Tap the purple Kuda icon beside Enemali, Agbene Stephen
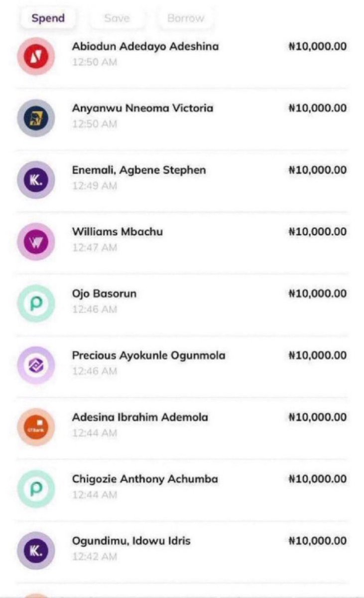 pos(36,180)
